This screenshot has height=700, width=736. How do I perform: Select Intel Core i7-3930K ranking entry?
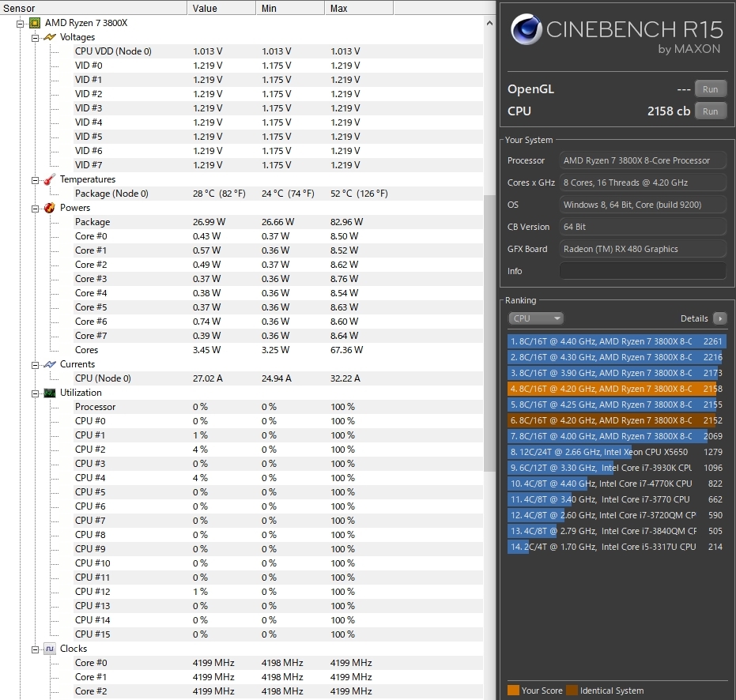pyautogui.click(x=617, y=468)
